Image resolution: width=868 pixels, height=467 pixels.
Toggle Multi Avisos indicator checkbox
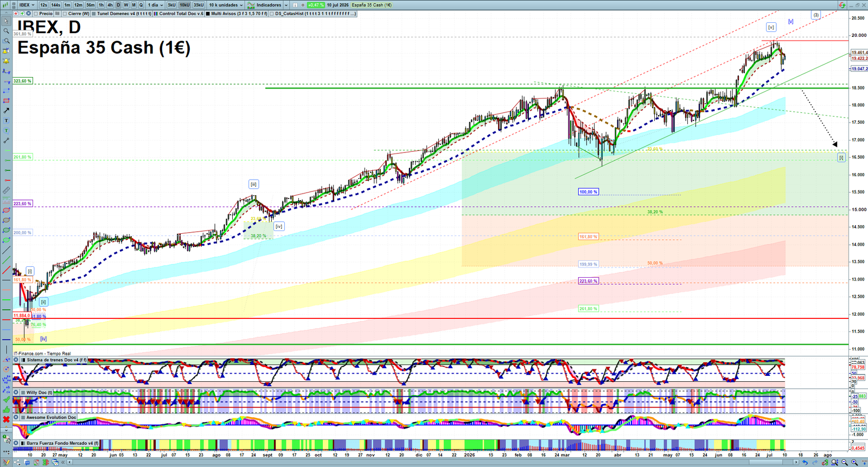click(x=208, y=14)
